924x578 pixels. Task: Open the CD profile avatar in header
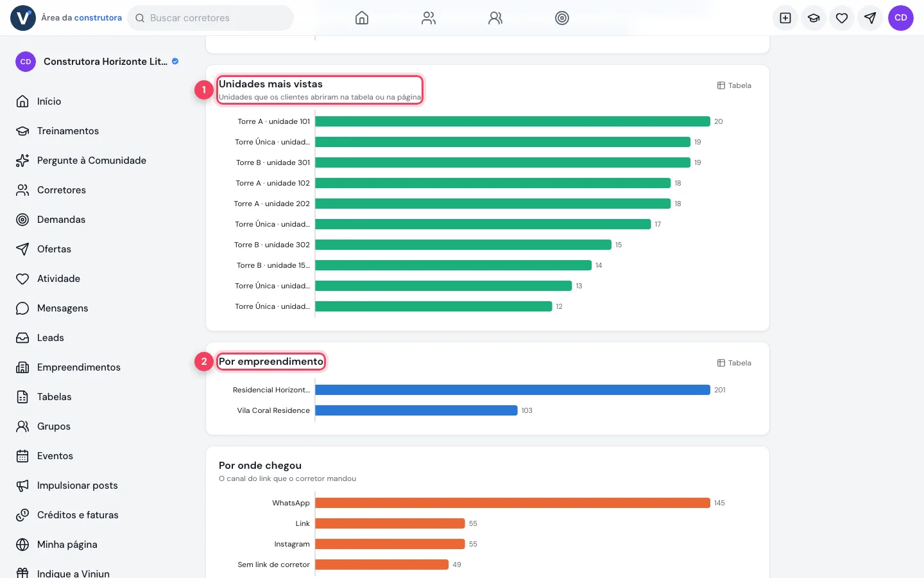point(901,18)
